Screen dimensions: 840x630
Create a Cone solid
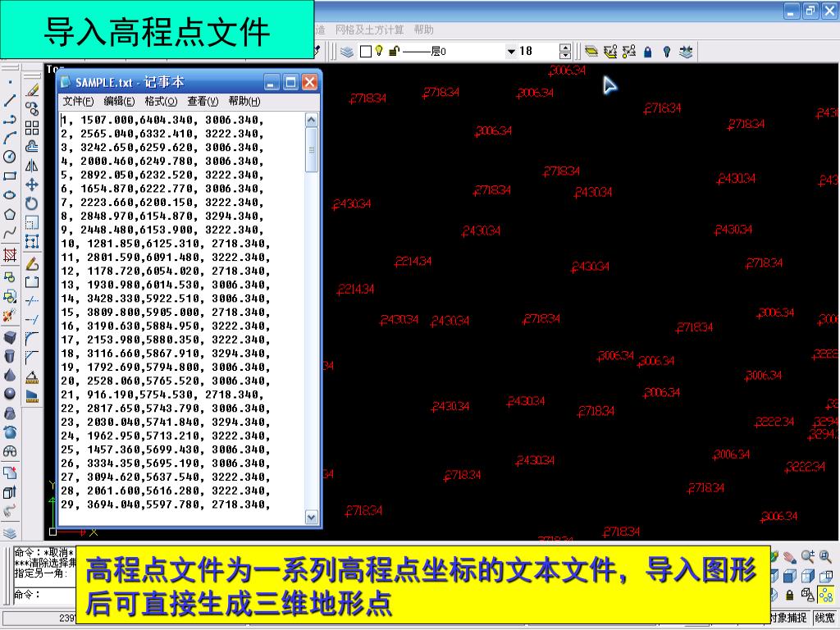(10, 375)
